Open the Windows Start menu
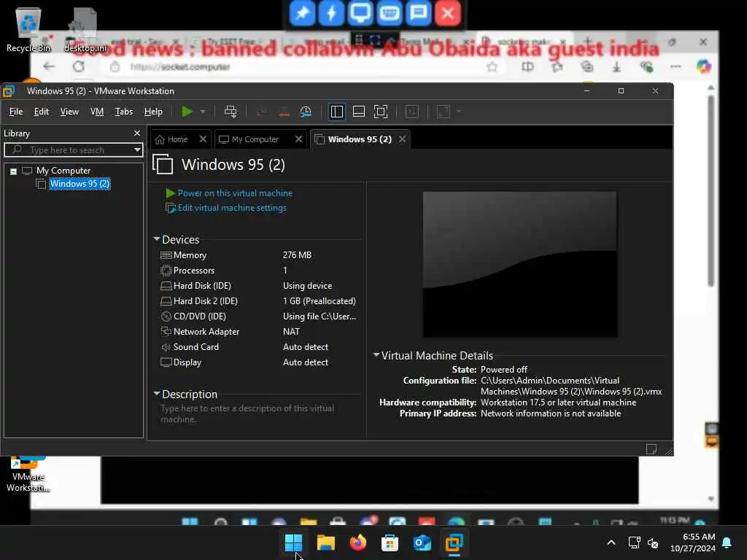 tap(293, 542)
